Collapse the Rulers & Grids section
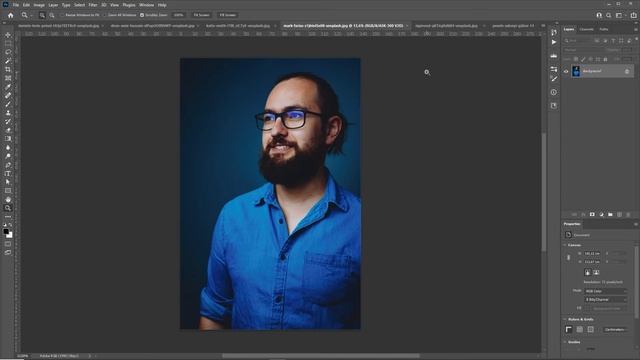The image size is (640, 360). pyautogui.click(x=565, y=320)
